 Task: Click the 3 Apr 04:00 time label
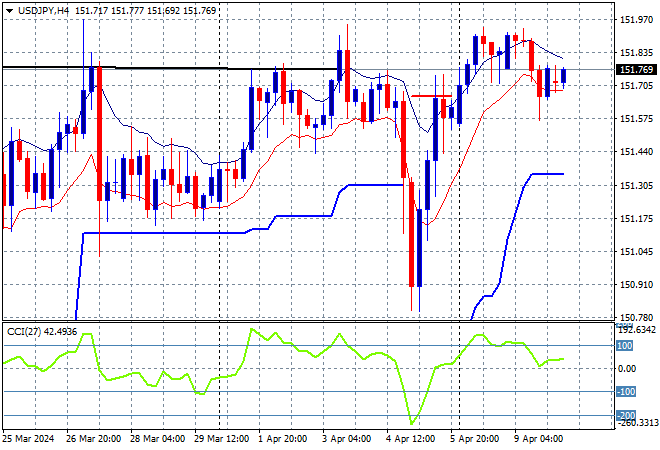346,439
